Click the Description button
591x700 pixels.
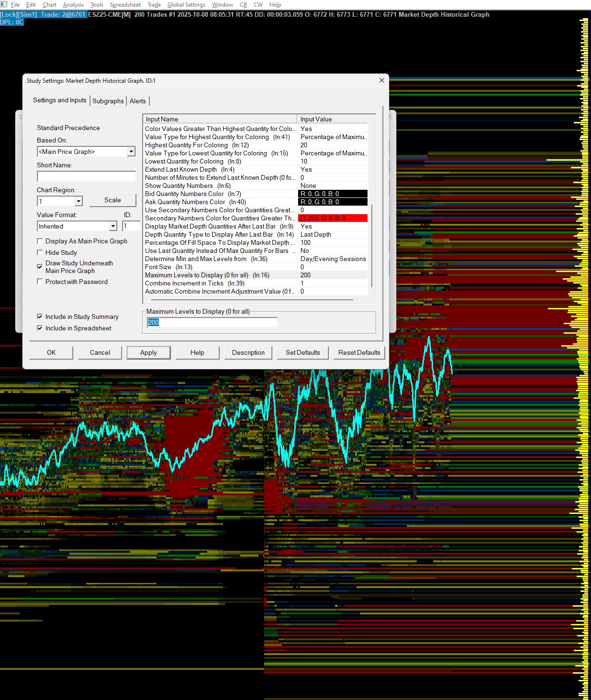248,352
